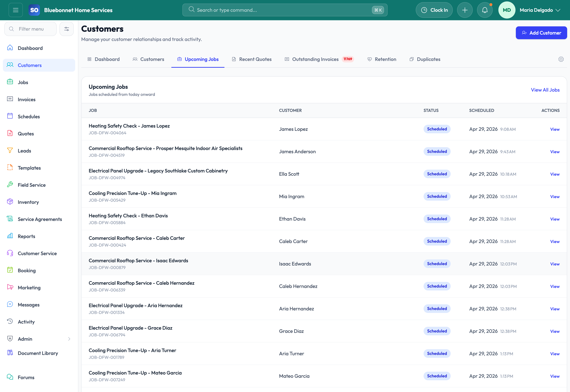The image size is (570, 392).
Task: Open Booking in the sidebar
Action: tap(39, 270)
